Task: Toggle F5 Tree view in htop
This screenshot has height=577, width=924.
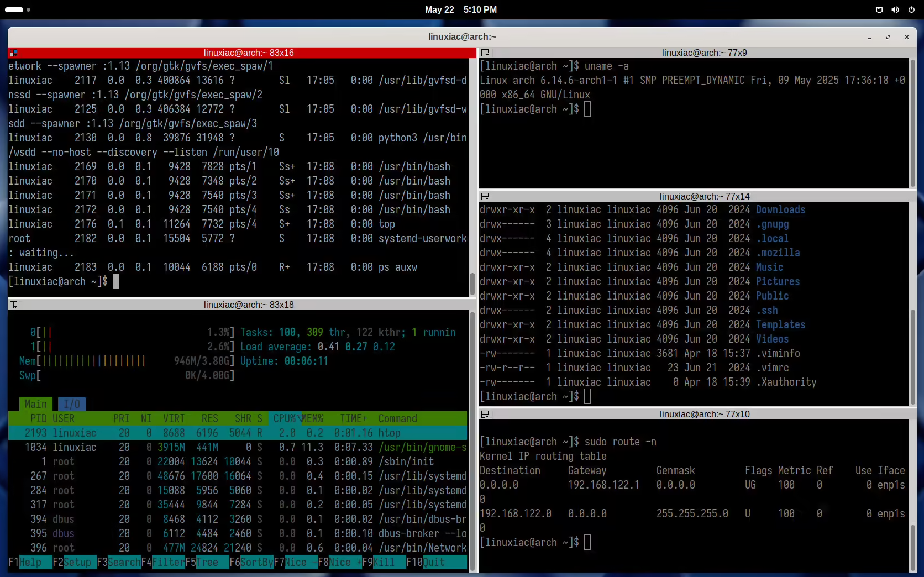Action: pos(207,562)
